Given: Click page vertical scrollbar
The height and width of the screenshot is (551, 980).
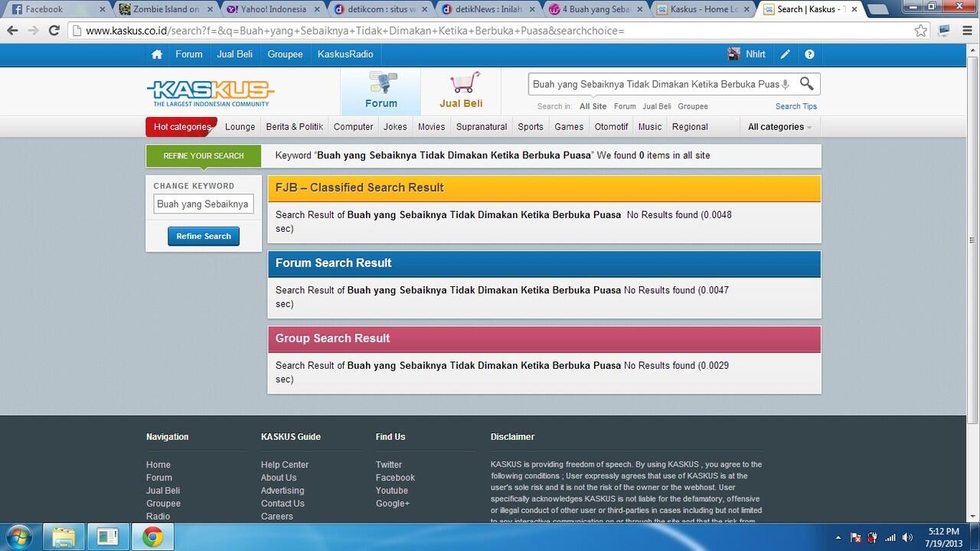Looking at the screenshot, I should point(973,239).
